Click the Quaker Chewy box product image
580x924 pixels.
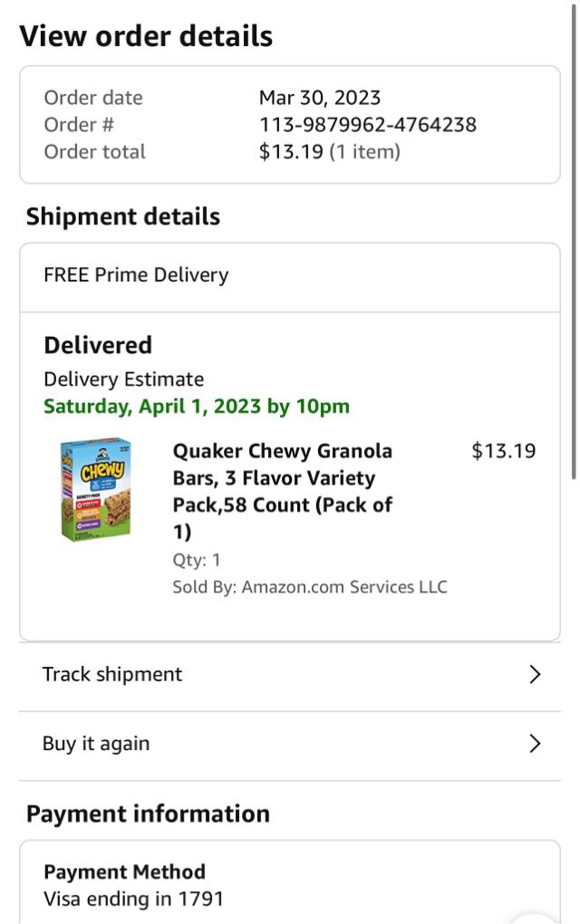click(x=95, y=490)
